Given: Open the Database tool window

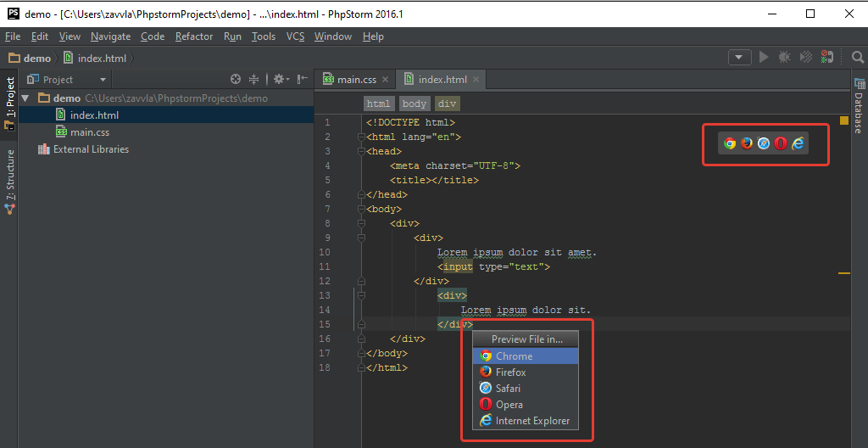Looking at the screenshot, I should (x=859, y=105).
